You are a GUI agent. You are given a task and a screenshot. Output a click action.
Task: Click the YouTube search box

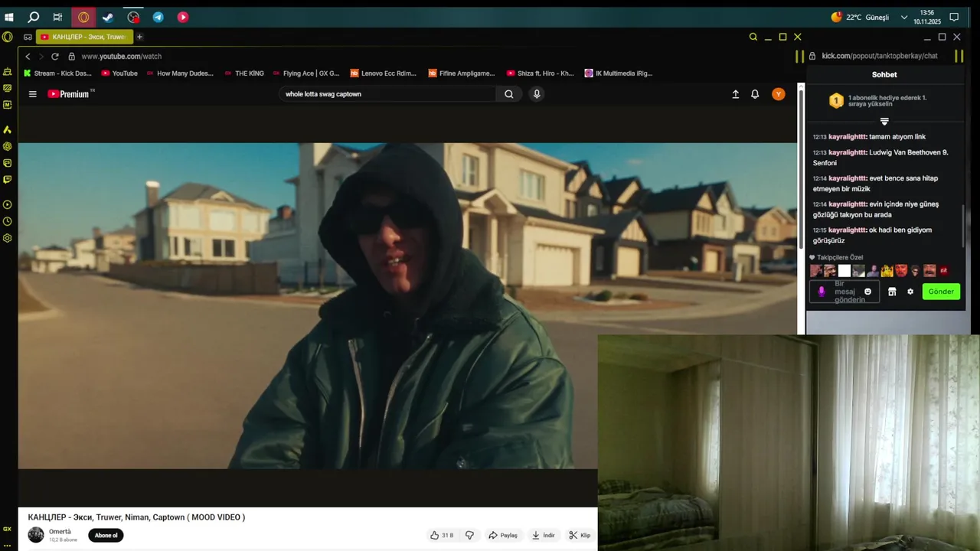pos(387,94)
